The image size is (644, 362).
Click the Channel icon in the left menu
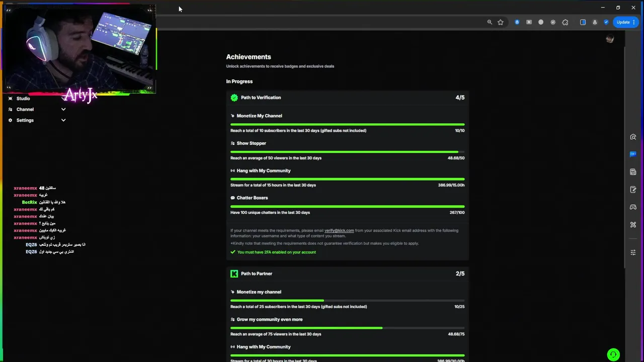pos(10,109)
